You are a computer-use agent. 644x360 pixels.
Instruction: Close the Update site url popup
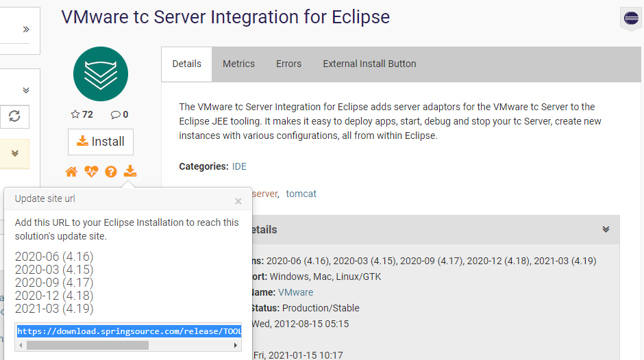tap(238, 201)
